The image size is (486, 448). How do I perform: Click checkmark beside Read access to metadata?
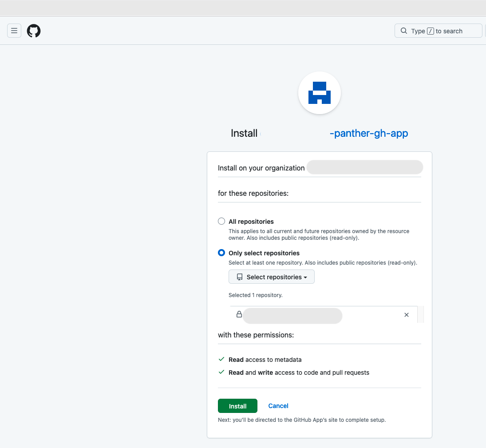221,359
